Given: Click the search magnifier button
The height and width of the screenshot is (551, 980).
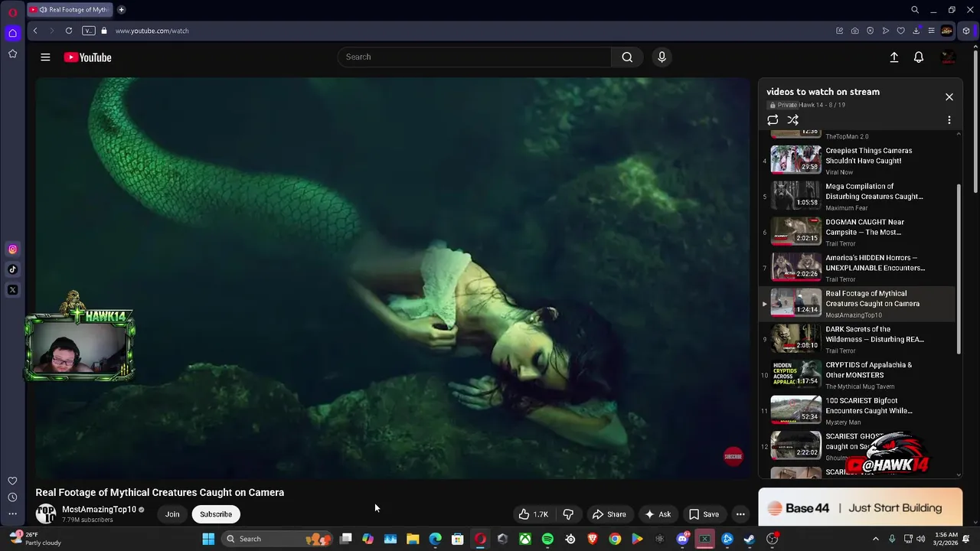Looking at the screenshot, I should click(x=627, y=57).
